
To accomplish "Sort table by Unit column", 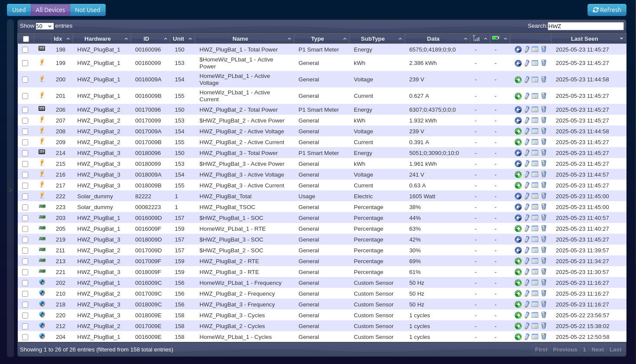I will click(183, 39).
